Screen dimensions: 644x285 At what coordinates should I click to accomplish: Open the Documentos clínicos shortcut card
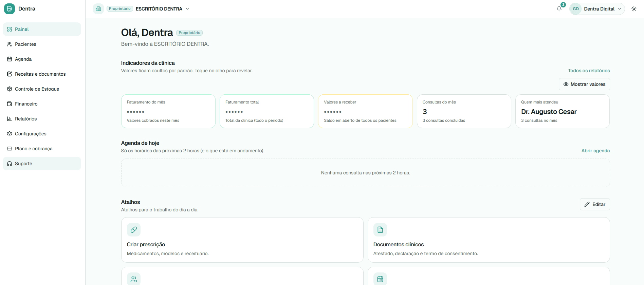point(489,240)
